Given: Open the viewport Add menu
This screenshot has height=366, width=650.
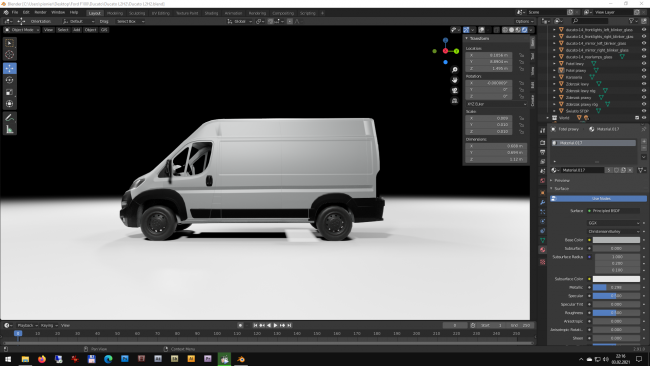Looking at the screenshot, I should [76, 30].
